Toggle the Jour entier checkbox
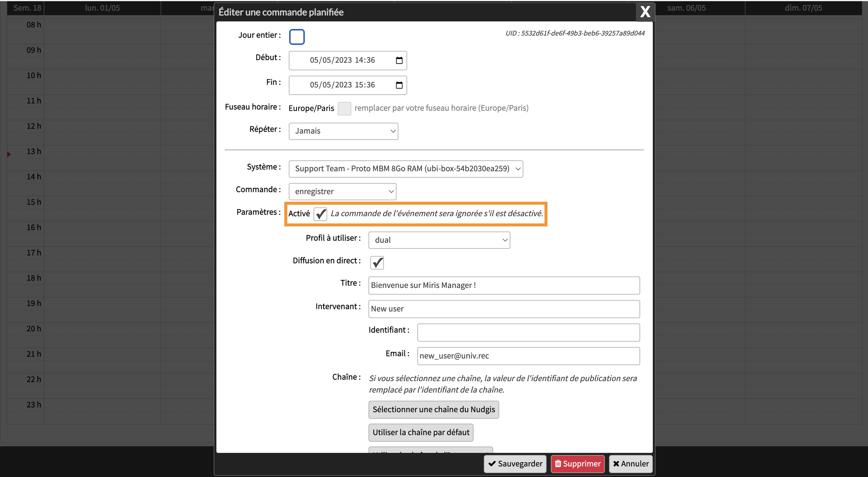This screenshot has height=477, width=868. pyautogui.click(x=296, y=37)
